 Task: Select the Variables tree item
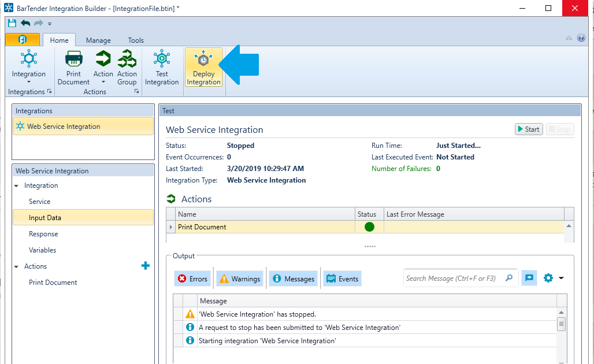[x=42, y=250]
